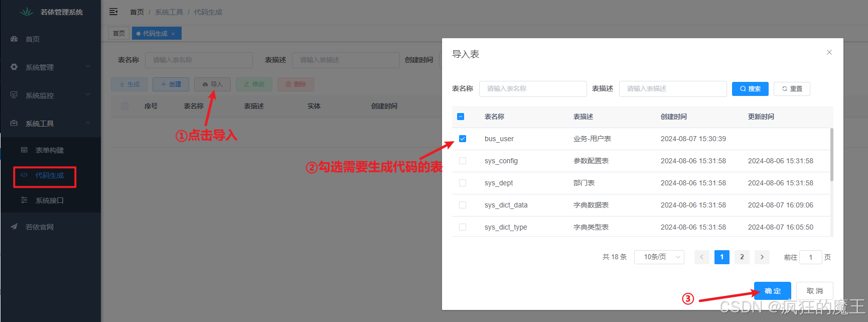This screenshot has height=322, width=868.
Task: Click the code icon beside 代码生成
Action: coord(24,175)
